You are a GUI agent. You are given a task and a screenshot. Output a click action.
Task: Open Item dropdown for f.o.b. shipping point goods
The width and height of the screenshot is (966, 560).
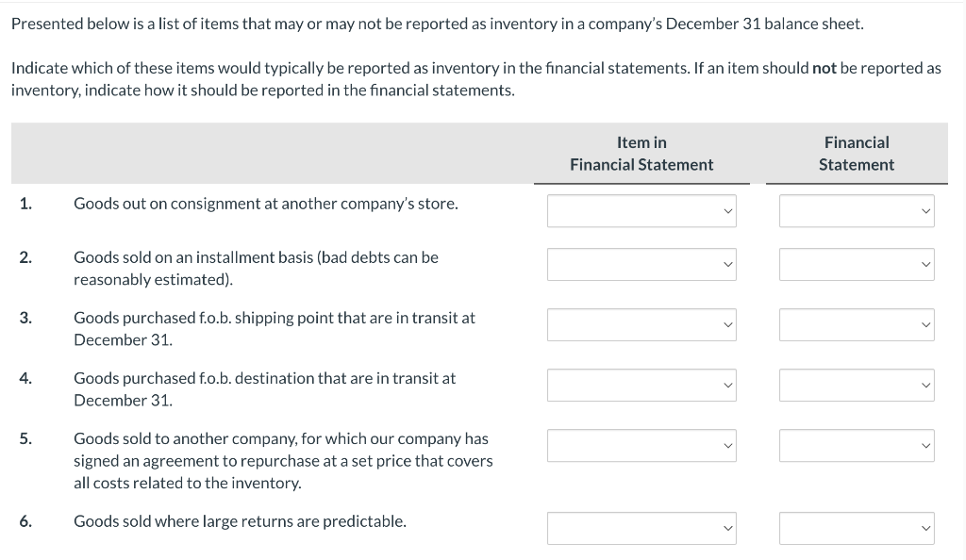coord(641,324)
